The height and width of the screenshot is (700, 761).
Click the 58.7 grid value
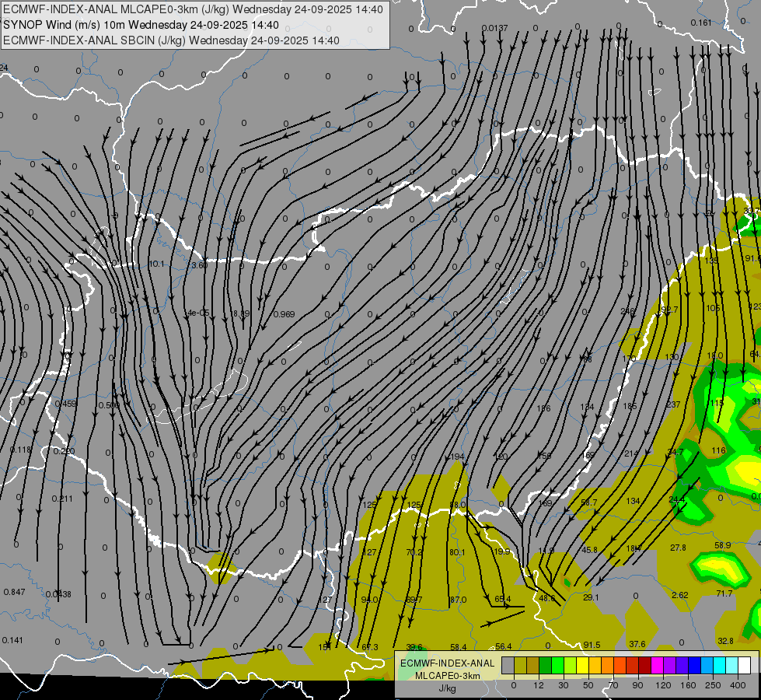(x=588, y=502)
